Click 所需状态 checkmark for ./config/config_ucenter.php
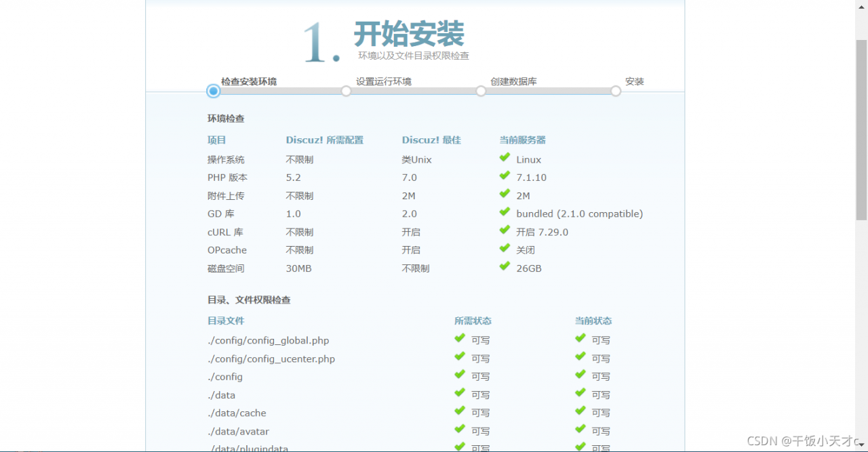Image resolution: width=868 pixels, height=452 pixels. point(460,356)
